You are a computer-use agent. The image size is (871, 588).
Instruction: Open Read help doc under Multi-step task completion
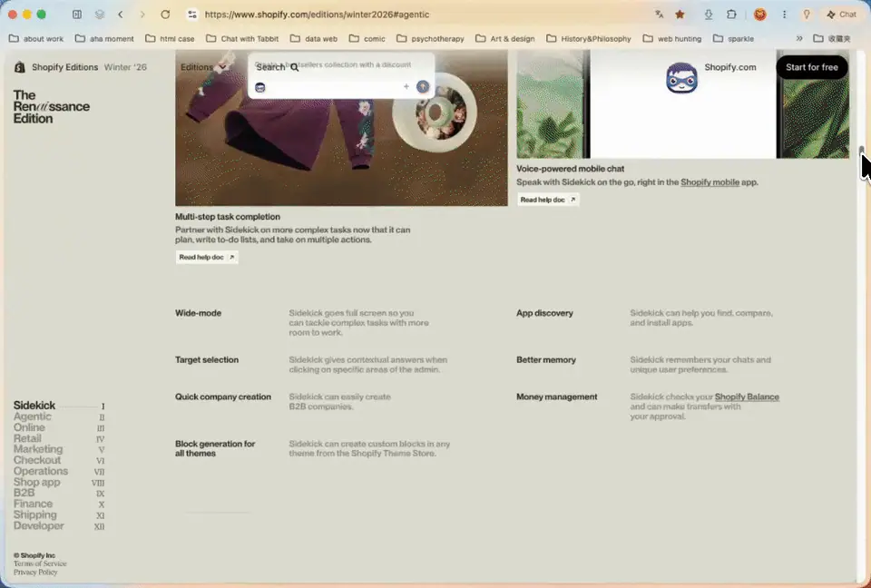[x=207, y=257]
